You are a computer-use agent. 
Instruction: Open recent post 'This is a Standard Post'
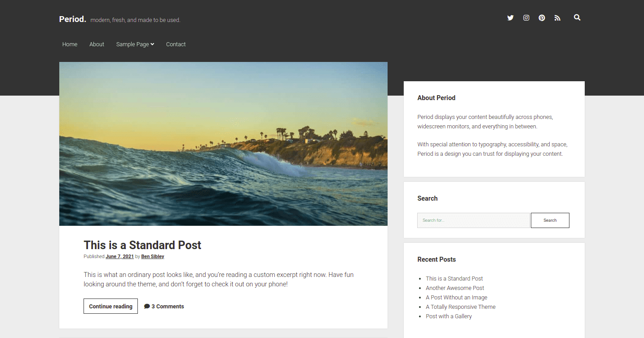(454, 278)
